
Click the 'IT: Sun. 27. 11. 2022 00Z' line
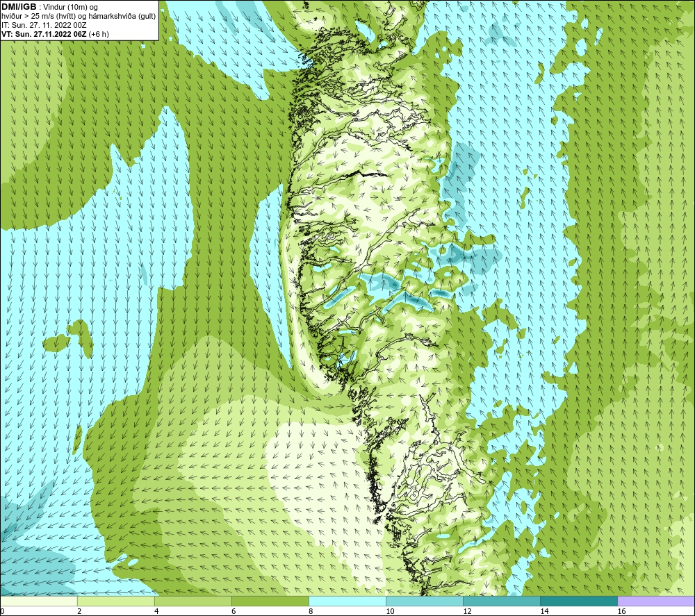point(44,25)
